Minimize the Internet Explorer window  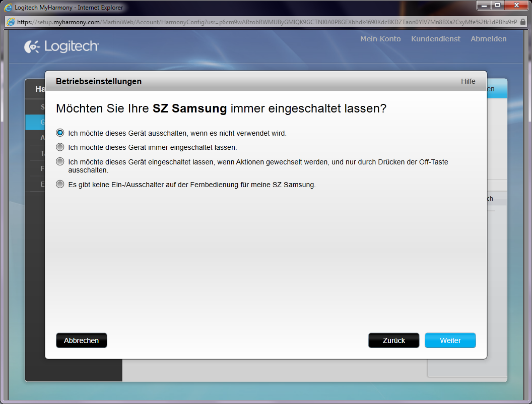484,6
